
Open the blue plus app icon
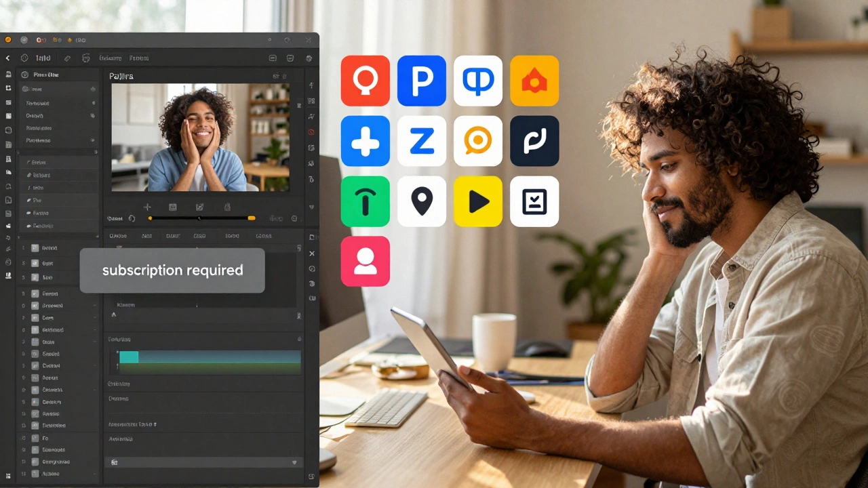(365, 141)
